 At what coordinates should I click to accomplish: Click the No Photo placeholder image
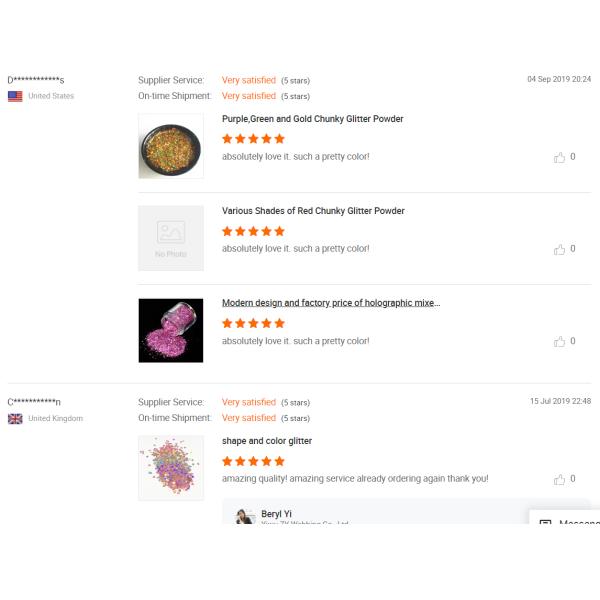pyautogui.click(x=171, y=238)
